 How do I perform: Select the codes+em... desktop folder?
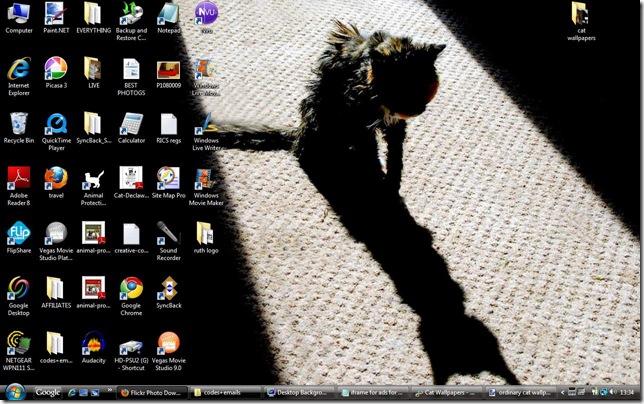point(56,348)
